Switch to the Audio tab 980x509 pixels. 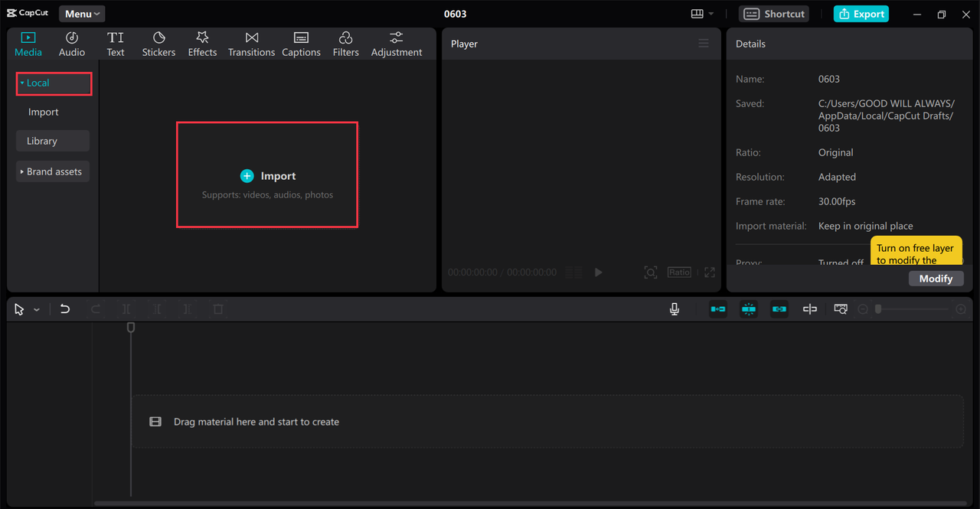(72, 44)
